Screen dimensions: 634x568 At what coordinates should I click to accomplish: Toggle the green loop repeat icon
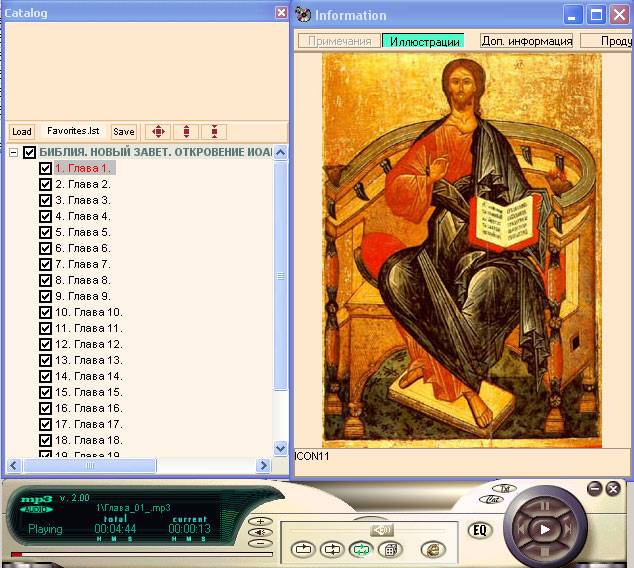click(x=361, y=549)
